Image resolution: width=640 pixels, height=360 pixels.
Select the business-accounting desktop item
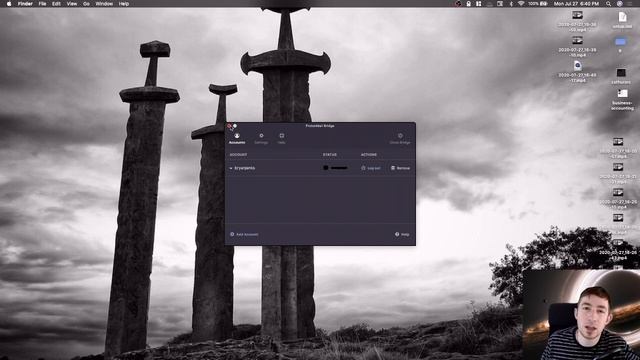[622, 99]
